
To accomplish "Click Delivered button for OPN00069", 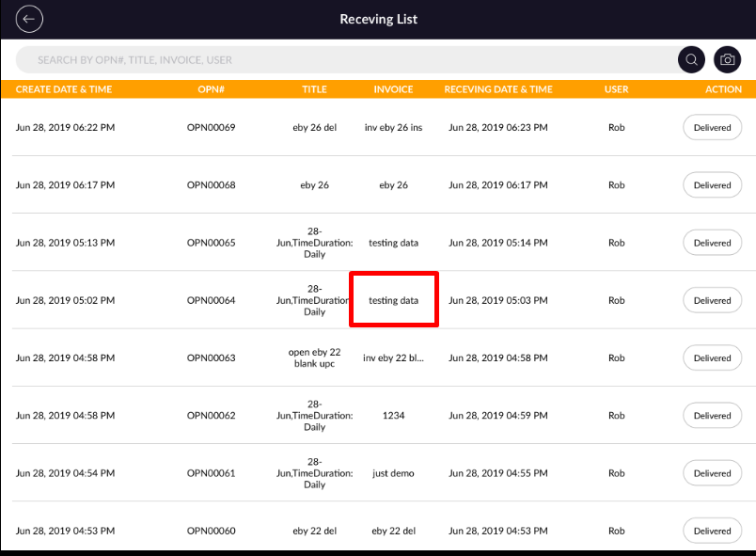I will point(712,127).
